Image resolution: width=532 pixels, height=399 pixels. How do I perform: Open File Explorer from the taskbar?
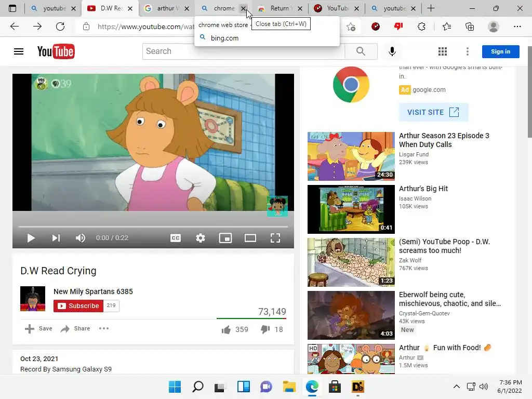point(289,387)
